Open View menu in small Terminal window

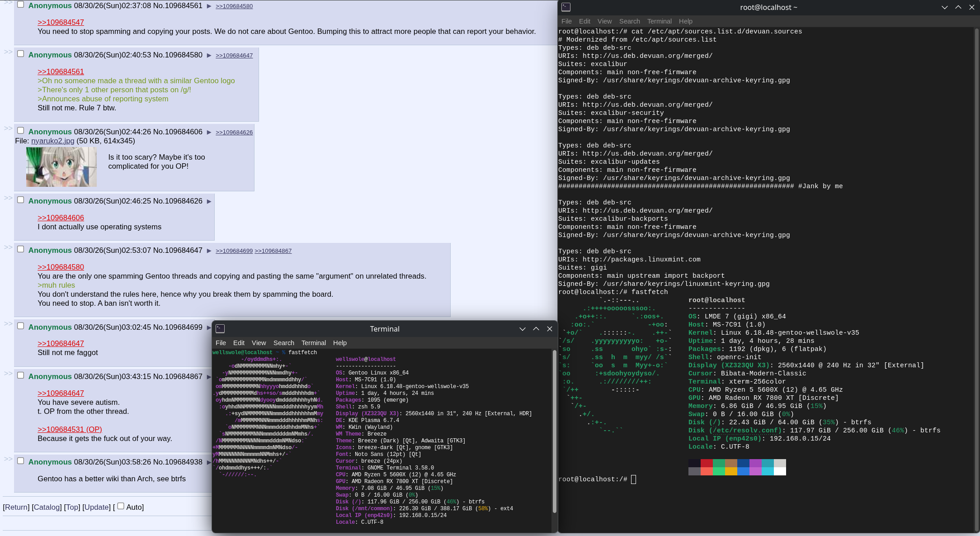click(259, 343)
